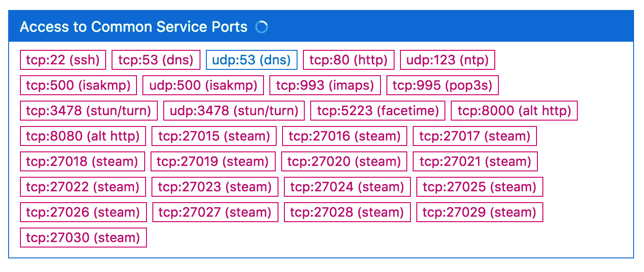Click the tcp:27017 (steam) tag

[475, 136]
